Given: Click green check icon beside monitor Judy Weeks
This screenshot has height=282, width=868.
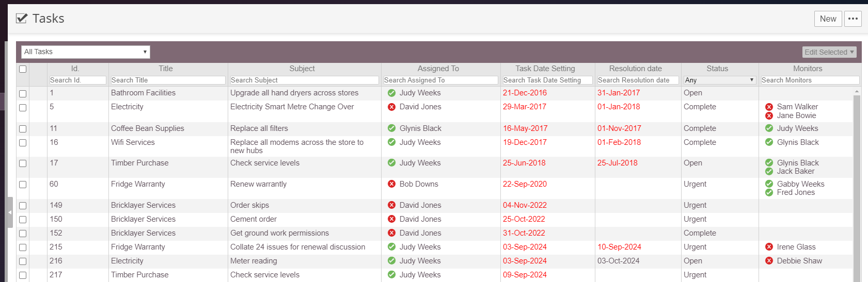Looking at the screenshot, I should (769, 128).
